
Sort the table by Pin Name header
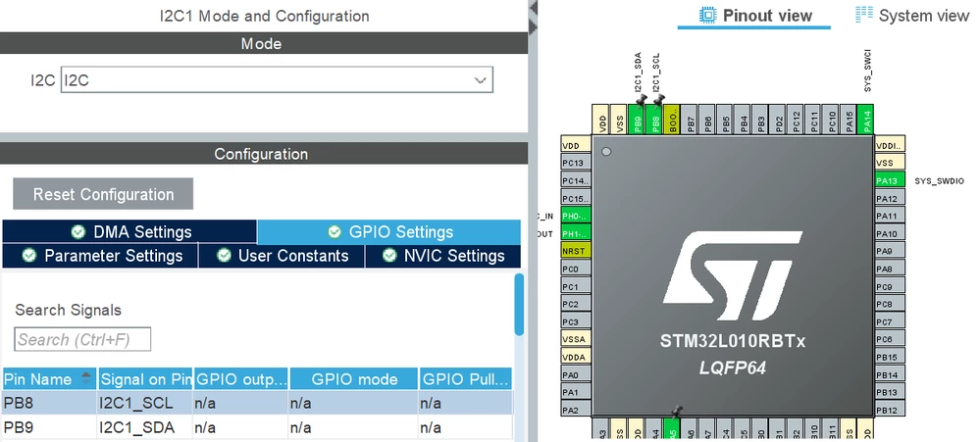(x=49, y=379)
